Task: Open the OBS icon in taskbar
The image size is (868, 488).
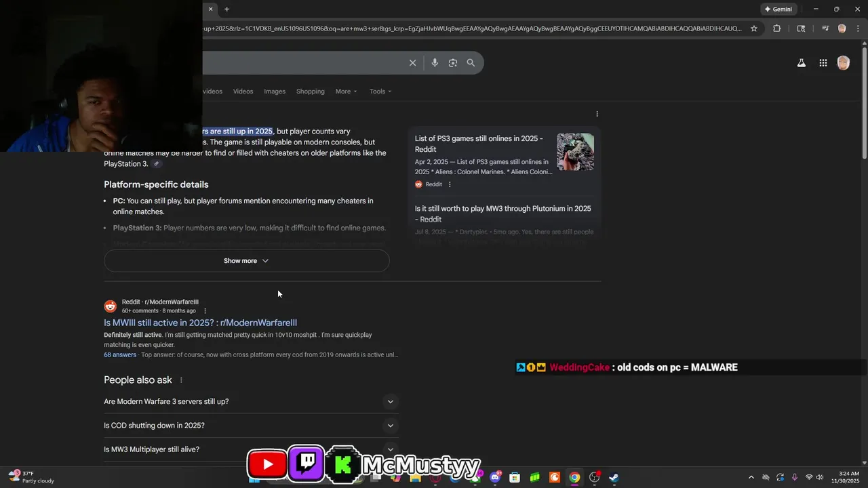Action: (594, 477)
